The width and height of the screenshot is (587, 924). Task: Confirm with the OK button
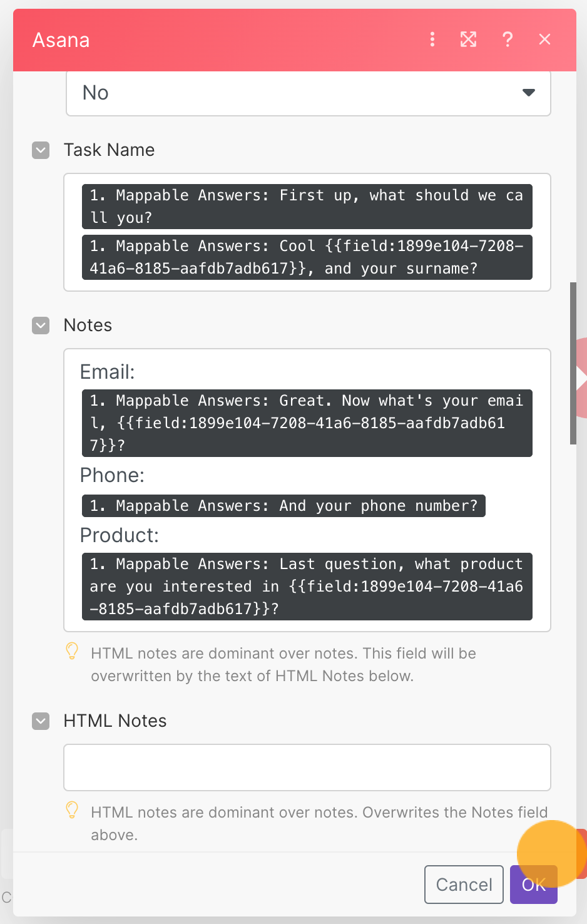(x=534, y=885)
